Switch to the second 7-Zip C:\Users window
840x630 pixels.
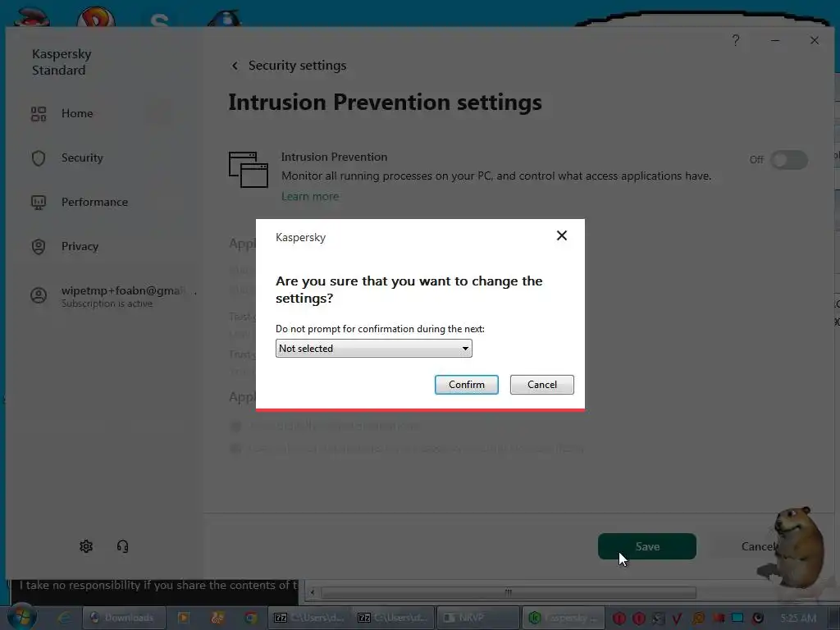393,618
